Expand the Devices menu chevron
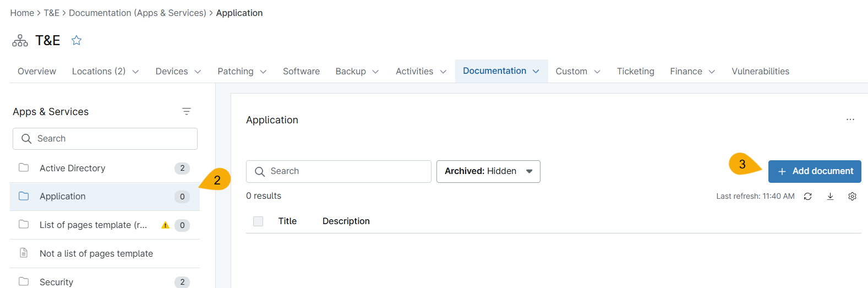The image size is (868, 288). (198, 72)
